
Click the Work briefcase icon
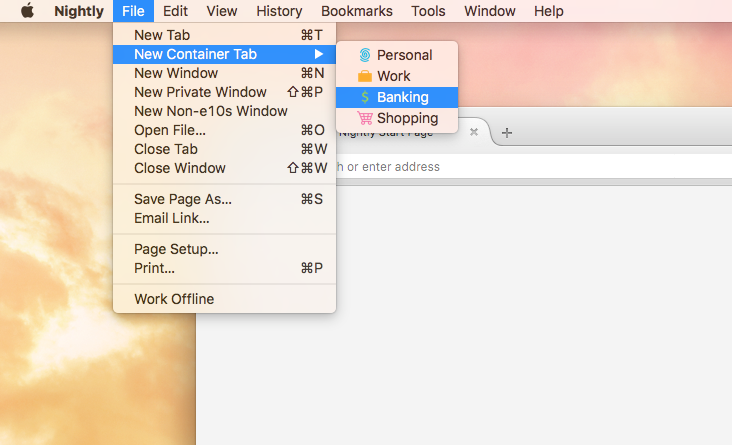tap(365, 76)
